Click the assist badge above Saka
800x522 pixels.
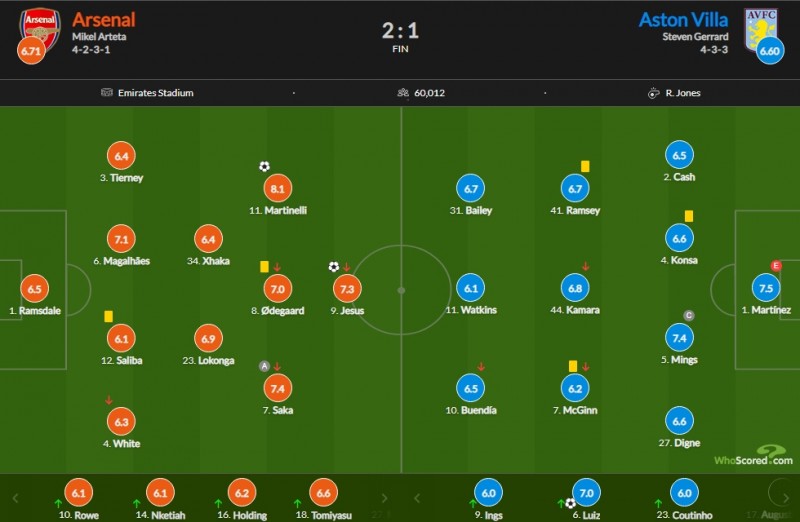(x=264, y=366)
